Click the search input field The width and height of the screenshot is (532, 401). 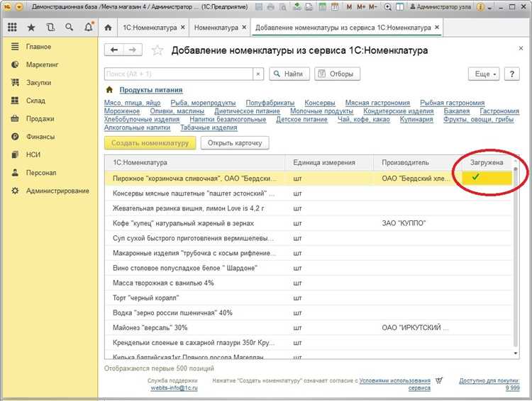pos(179,74)
